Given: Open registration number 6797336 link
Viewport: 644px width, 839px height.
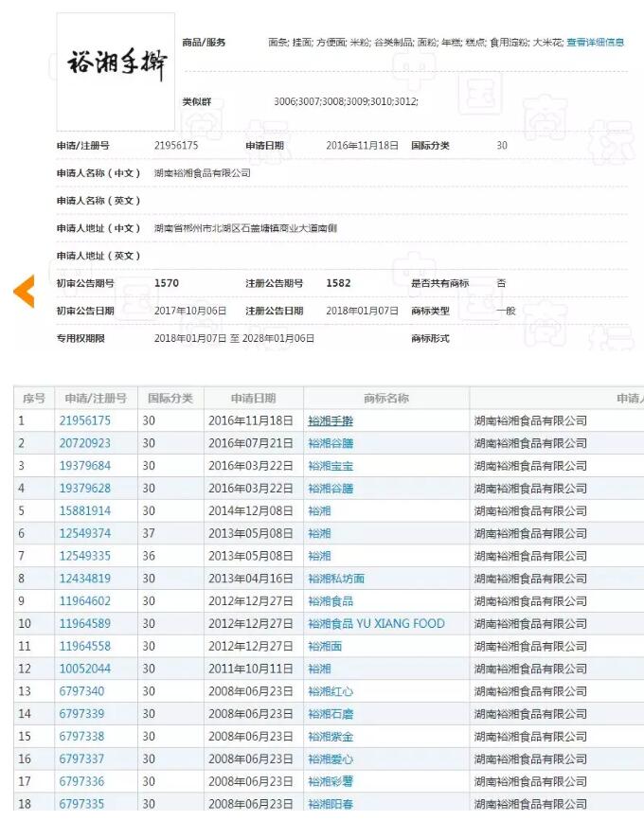Looking at the screenshot, I should point(81,781).
